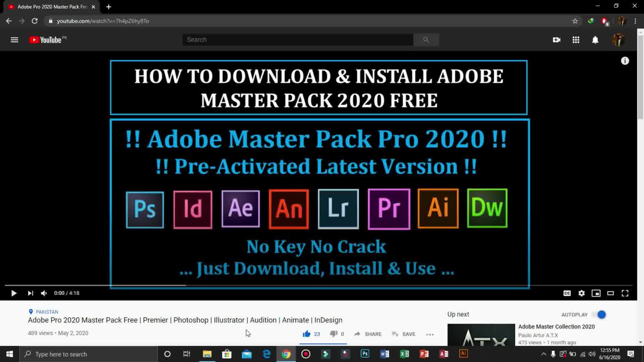
Task: Open File Explorer from taskbar
Action: point(207,354)
